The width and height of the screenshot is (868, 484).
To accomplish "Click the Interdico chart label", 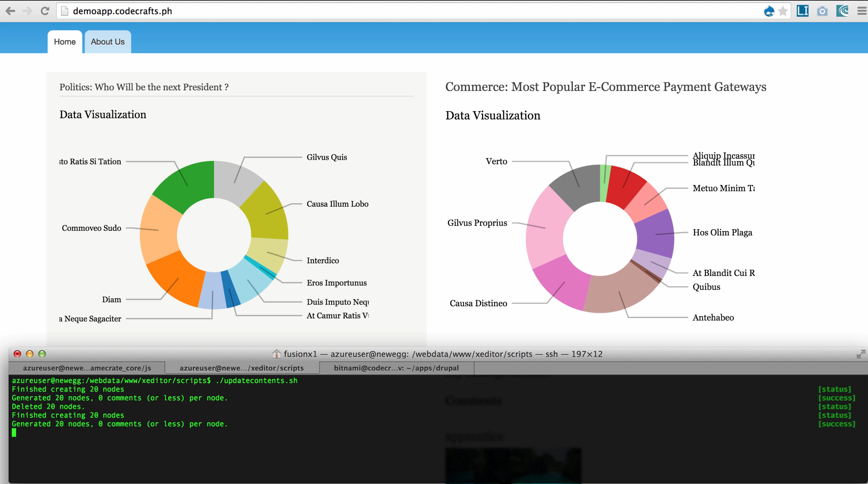I will pos(323,260).
